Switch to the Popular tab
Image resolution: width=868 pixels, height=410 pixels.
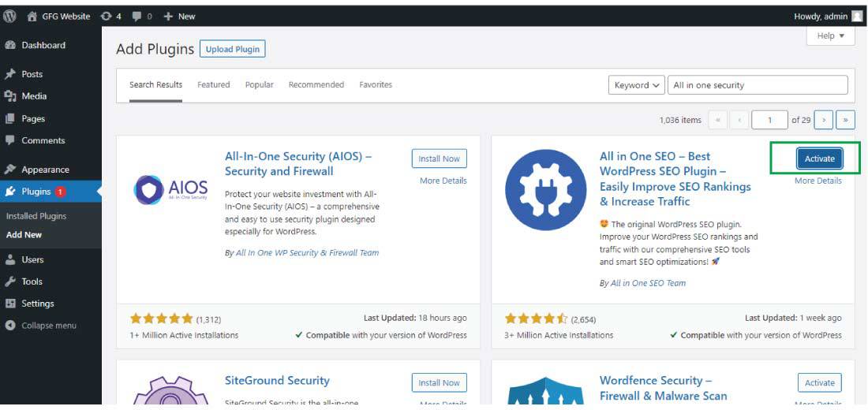tap(260, 84)
